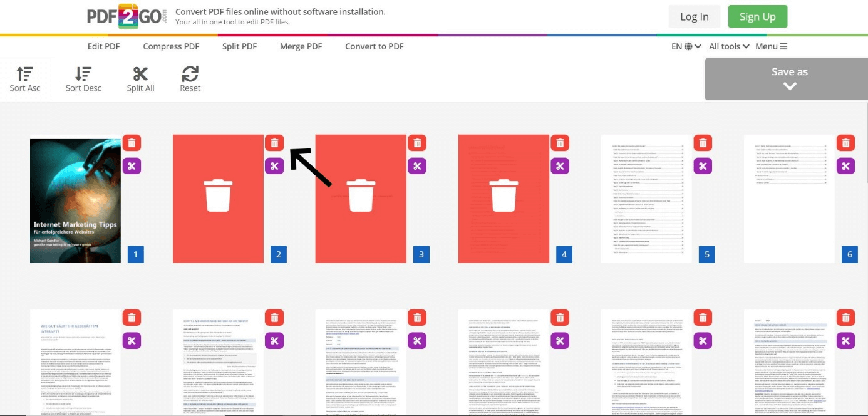Split after third page of second row
The width and height of the screenshot is (868, 416).
point(417,341)
